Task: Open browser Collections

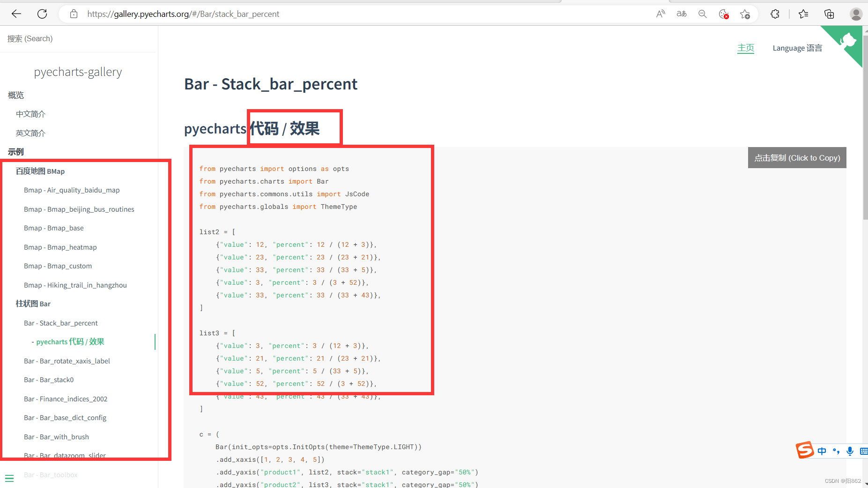Action: coord(829,14)
